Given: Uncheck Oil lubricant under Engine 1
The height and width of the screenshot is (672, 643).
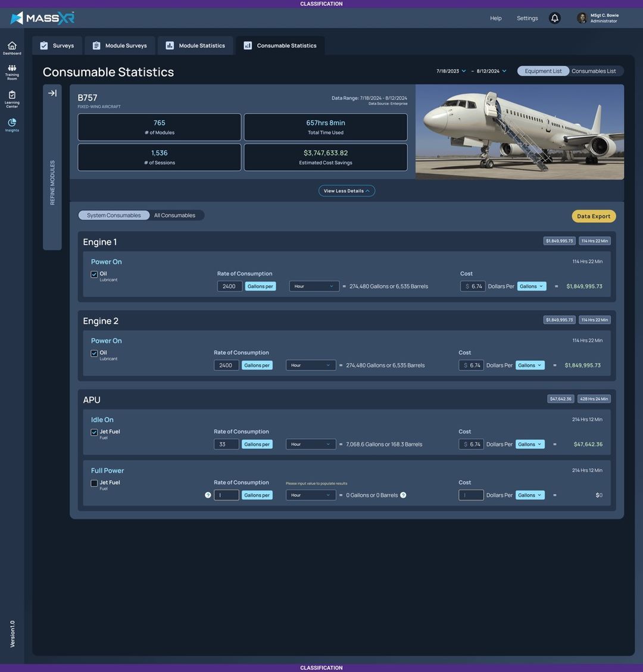Looking at the screenshot, I should 93,274.
